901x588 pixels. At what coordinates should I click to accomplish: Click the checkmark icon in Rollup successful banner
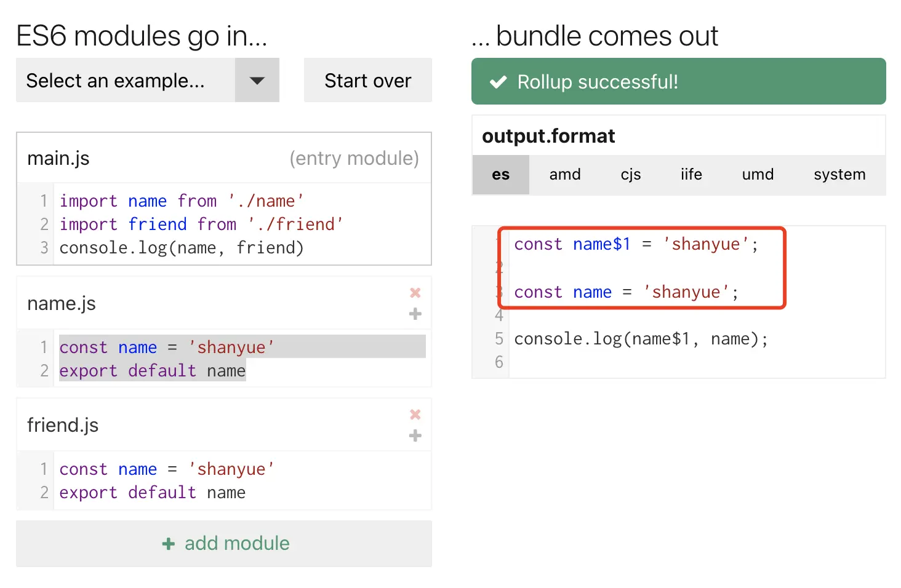498,82
